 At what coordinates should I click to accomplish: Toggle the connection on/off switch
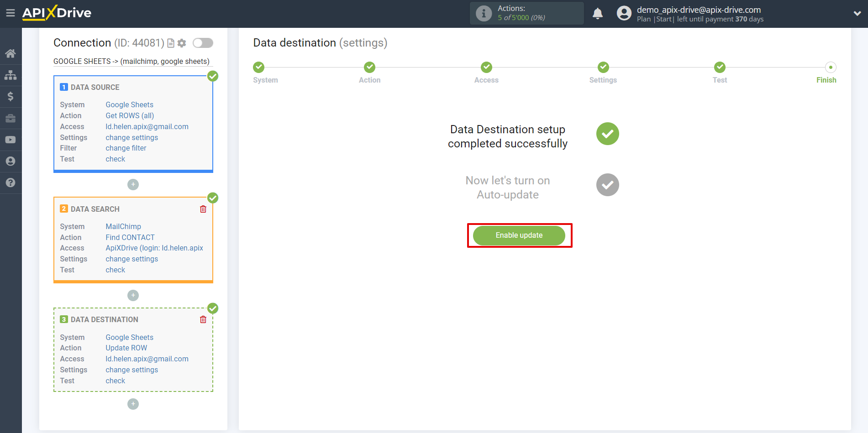(x=203, y=43)
